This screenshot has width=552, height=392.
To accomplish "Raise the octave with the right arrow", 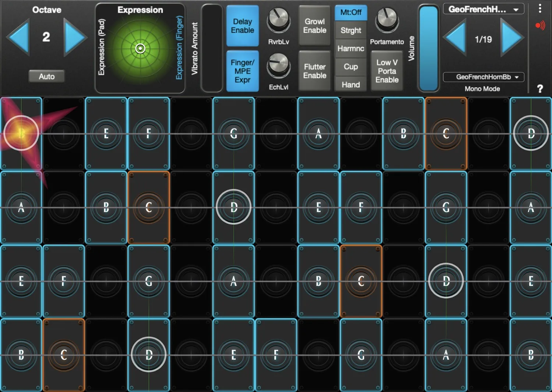I will click(x=75, y=38).
